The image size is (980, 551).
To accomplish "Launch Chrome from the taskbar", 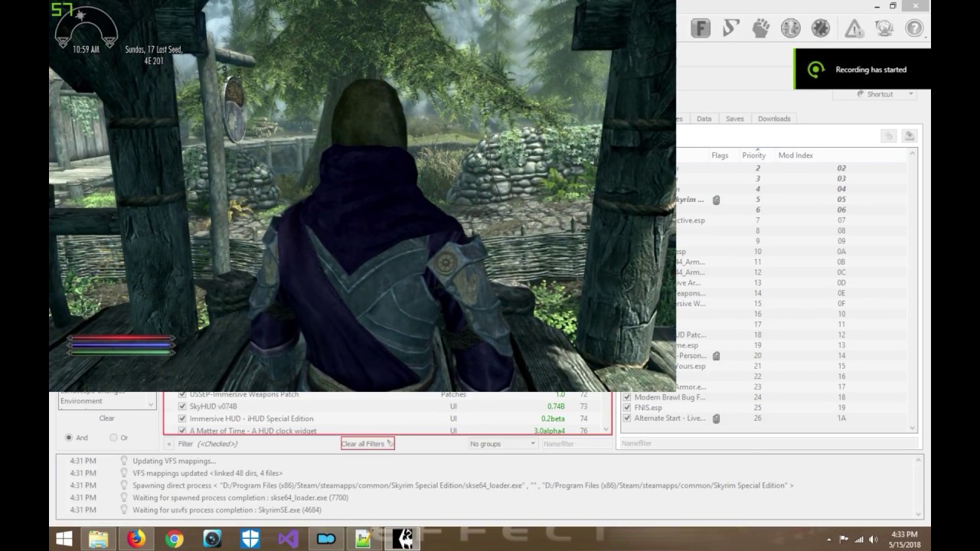I will (174, 539).
